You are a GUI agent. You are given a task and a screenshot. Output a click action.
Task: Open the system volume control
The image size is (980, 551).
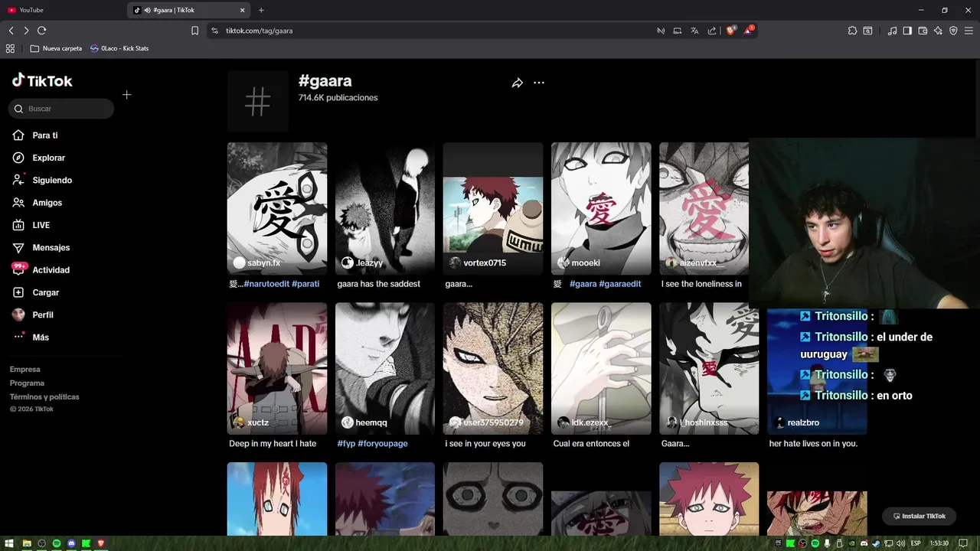click(901, 543)
